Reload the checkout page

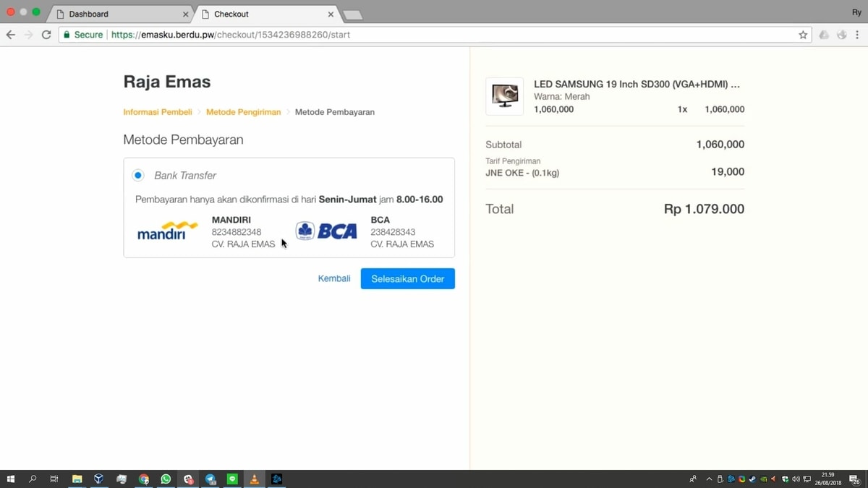47,35
